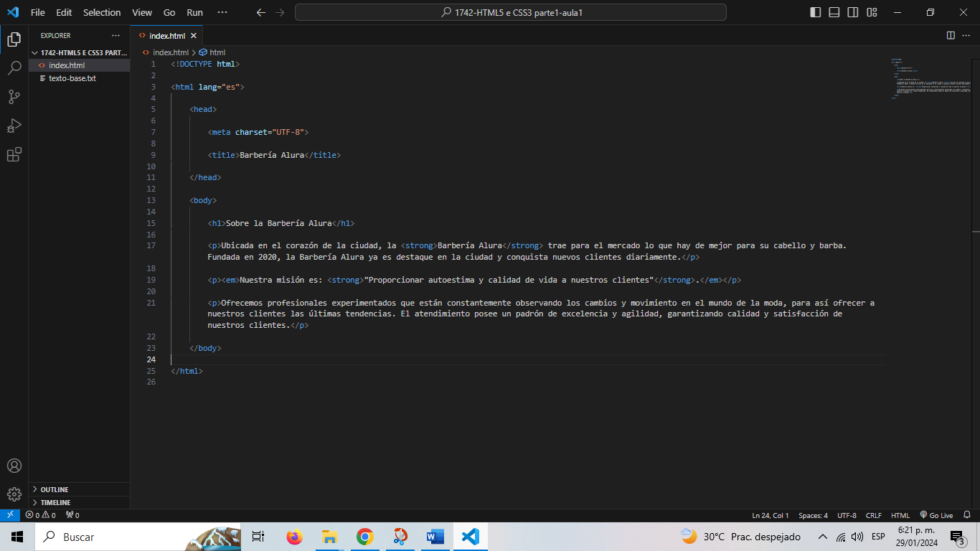Open the Manage gear icon

[x=14, y=494]
